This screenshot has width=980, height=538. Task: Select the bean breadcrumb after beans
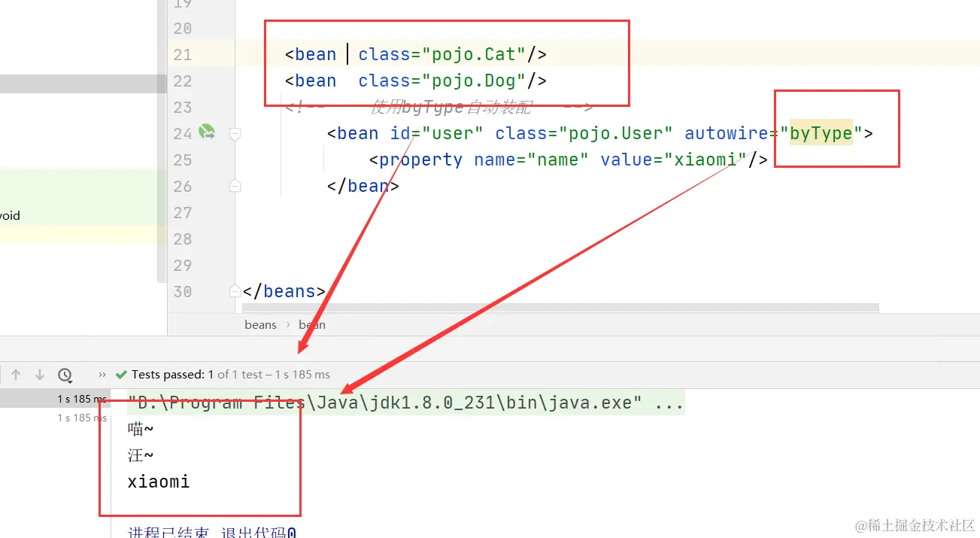pos(312,324)
